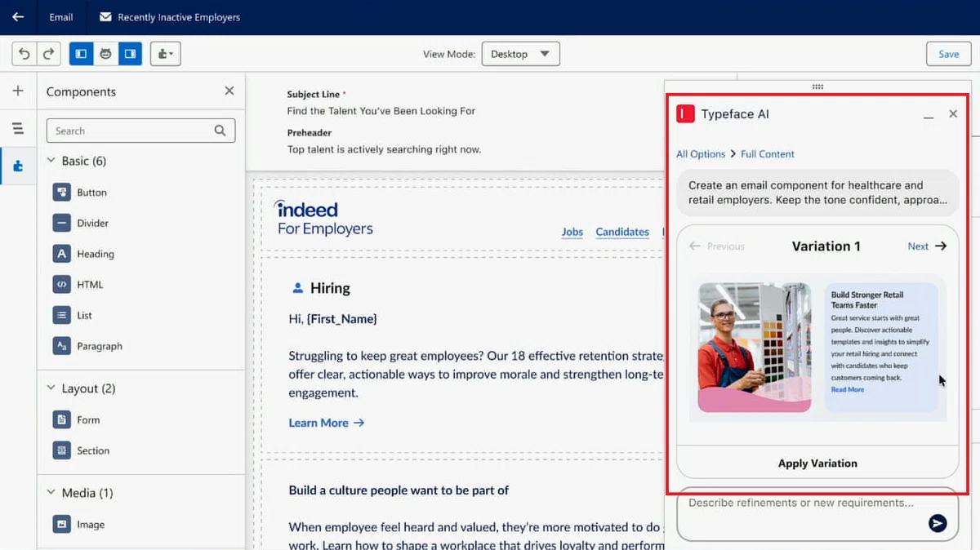Open the puzzle-piece extensions dropdown
This screenshot has height=550, width=980.
[x=165, y=54]
